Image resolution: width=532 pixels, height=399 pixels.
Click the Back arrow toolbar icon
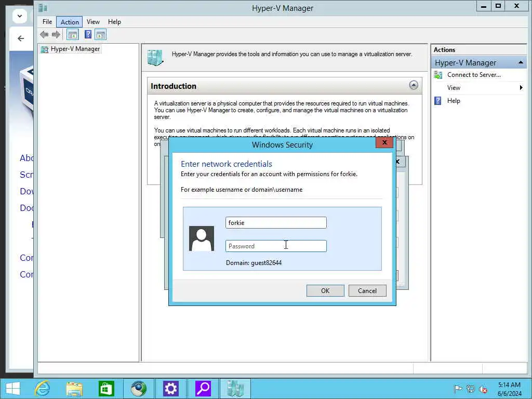44,34
